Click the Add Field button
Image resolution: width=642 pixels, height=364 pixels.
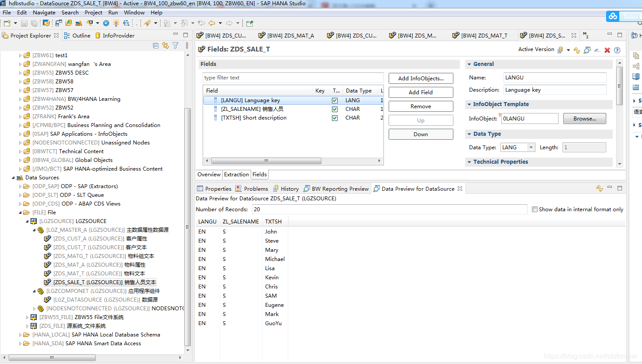point(421,93)
